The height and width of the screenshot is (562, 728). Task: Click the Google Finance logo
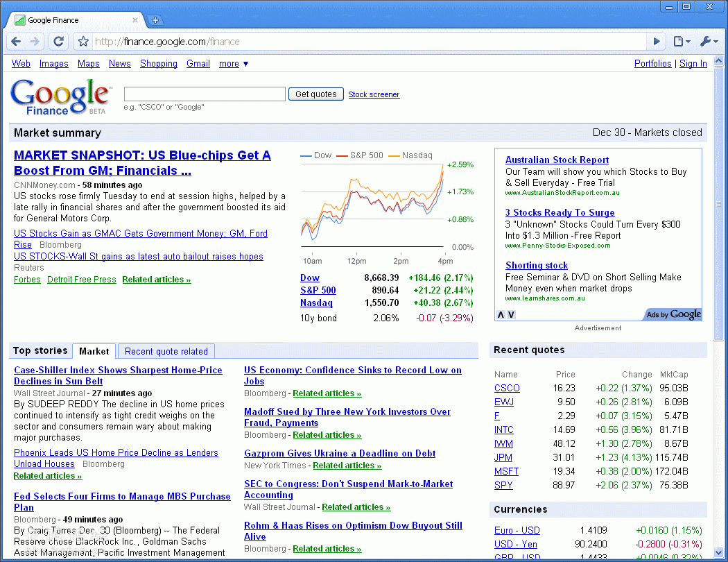pyautogui.click(x=60, y=96)
